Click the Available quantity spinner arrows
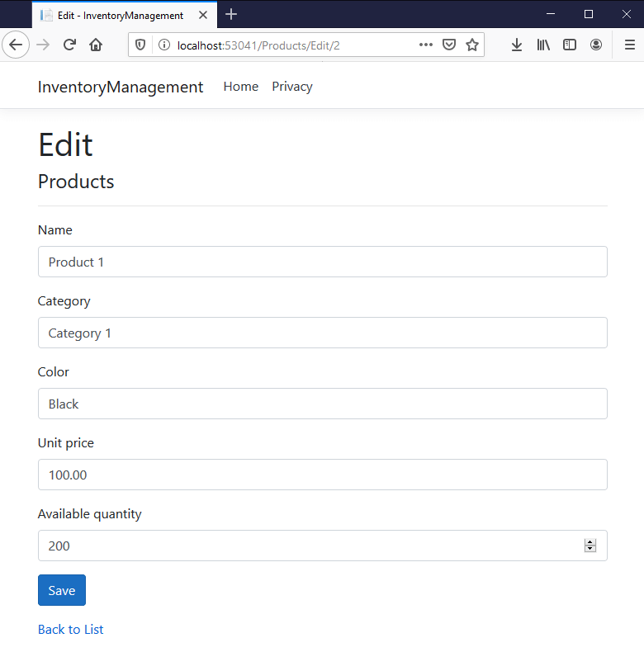The image size is (644, 652). click(x=590, y=546)
